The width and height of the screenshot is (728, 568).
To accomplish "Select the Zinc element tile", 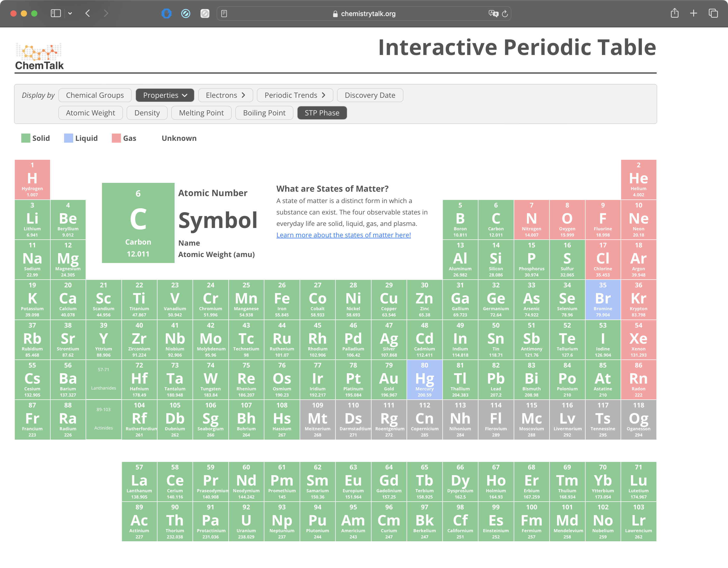I will 424,300.
